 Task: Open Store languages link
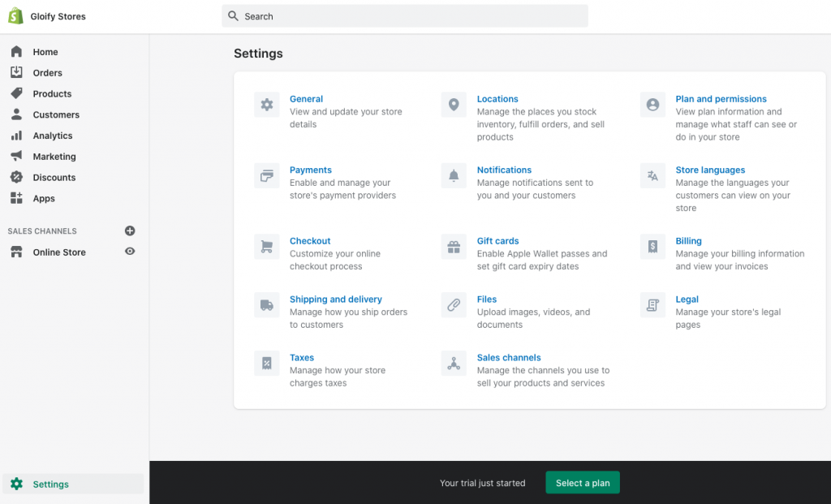tap(710, 170)
